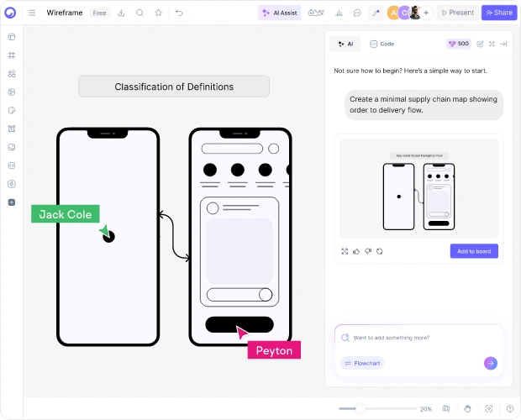Click the Share button

499,13
